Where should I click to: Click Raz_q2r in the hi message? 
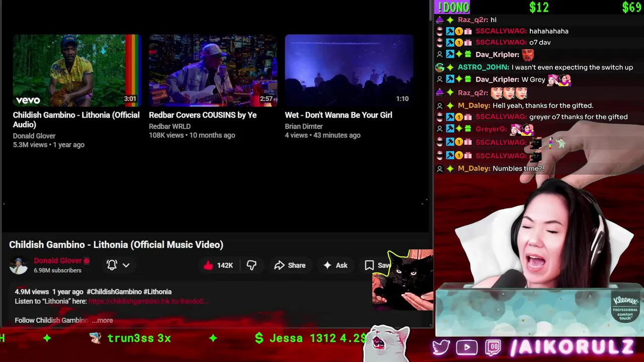click(x=472, y=20)
